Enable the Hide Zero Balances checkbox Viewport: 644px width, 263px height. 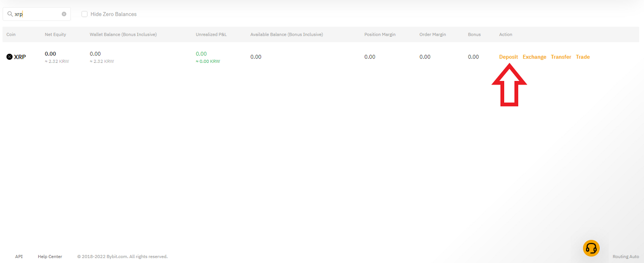coord(85,14)
